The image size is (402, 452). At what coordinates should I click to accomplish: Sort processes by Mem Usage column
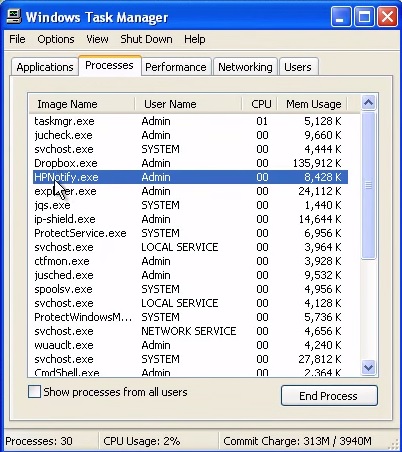tap(313, 104)
